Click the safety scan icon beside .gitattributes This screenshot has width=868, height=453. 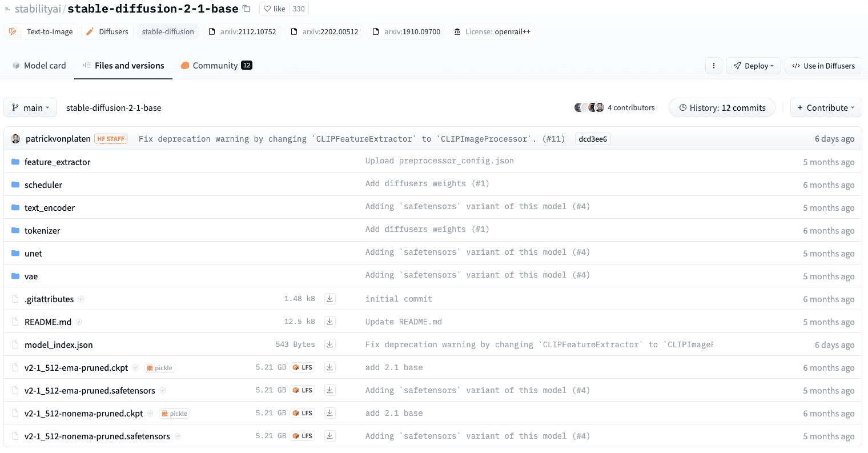[81, 299]
